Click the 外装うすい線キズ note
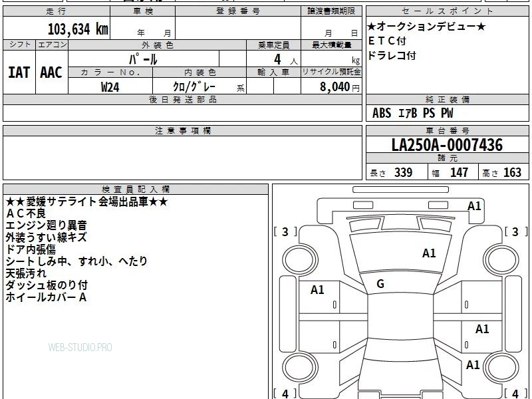The width and height of the screenshot is (532, 399). click(x=46, y=237)
